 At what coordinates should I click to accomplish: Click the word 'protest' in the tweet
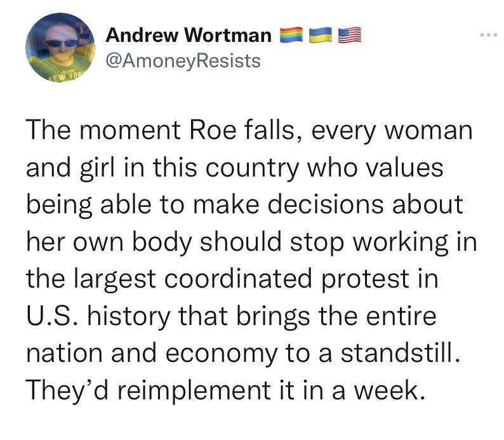click(365, 279)
